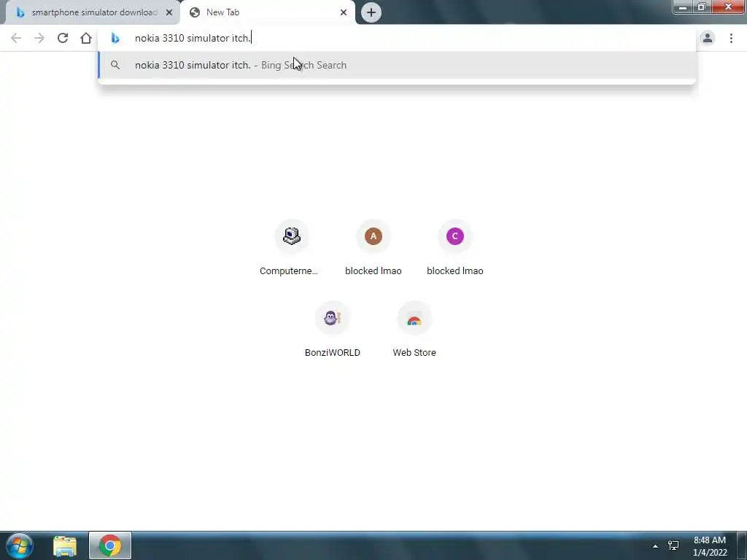The height and width of the screenshot is (560, 747).
Task: Click the network tray icon
Action: [x=673, y=545]
